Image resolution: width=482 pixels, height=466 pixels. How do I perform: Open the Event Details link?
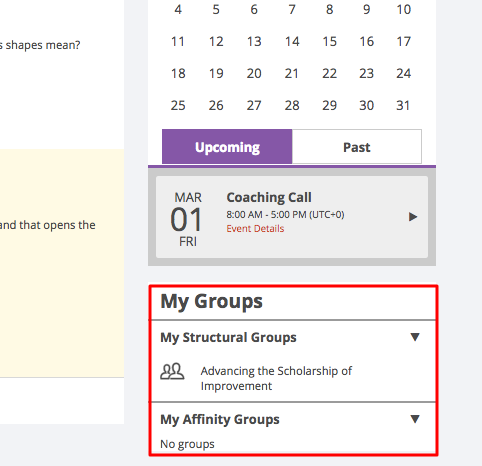[255, 229]
